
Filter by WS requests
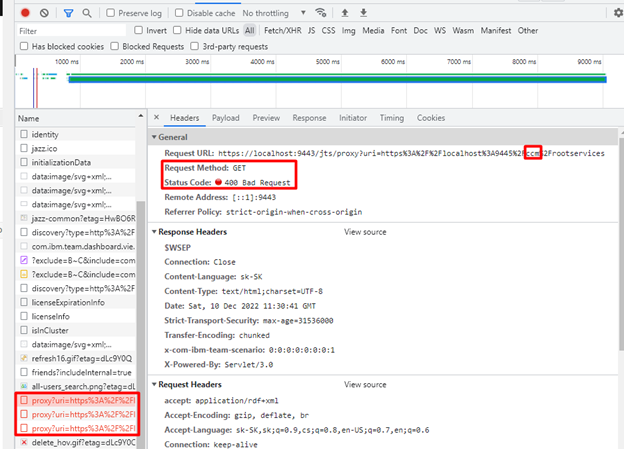pyautogui.click(x=440, y=30)
